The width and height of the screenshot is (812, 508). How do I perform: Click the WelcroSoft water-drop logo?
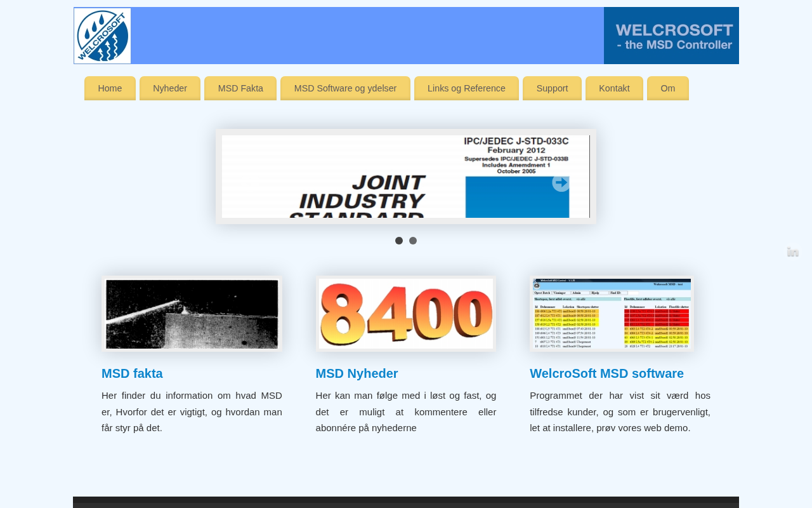click(102, 36)
